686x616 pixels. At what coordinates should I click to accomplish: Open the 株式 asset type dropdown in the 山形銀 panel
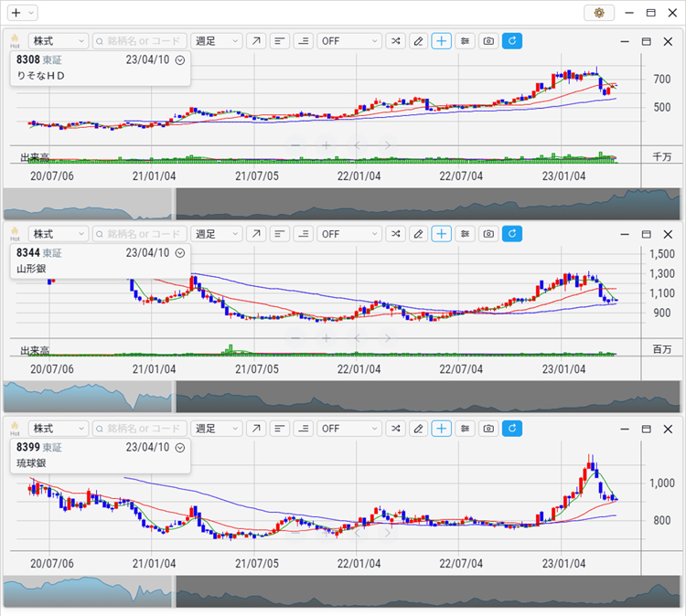click(x=59, y=234)
